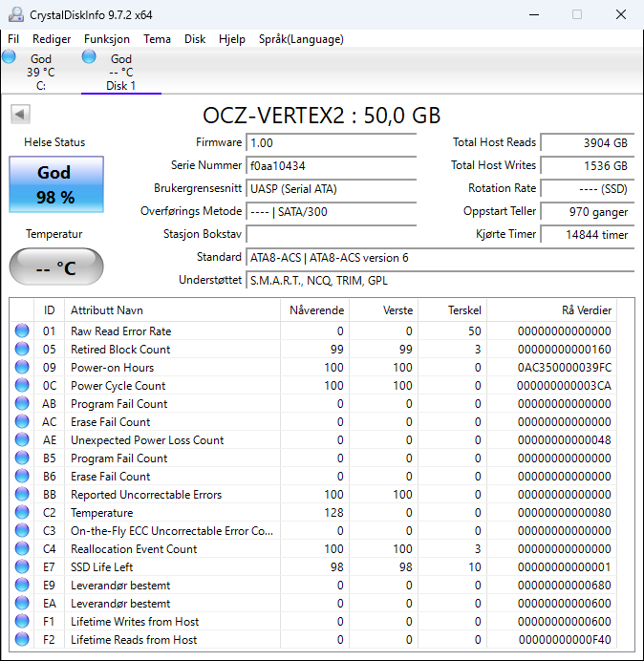The width and height of the screenshot is (644, 661).
Task: Click status orb for Raw Read Error Rate
Action: point(22,330)
